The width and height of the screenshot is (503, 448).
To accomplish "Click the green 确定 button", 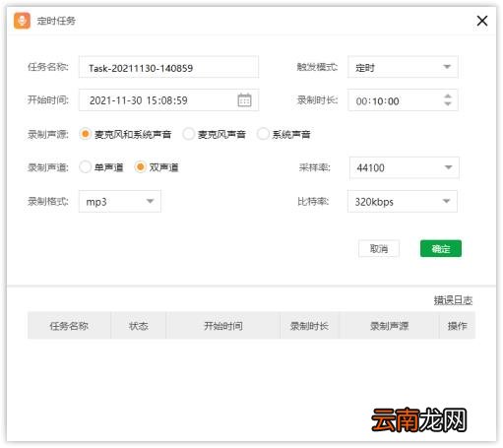I will click(x=441, y=248).
